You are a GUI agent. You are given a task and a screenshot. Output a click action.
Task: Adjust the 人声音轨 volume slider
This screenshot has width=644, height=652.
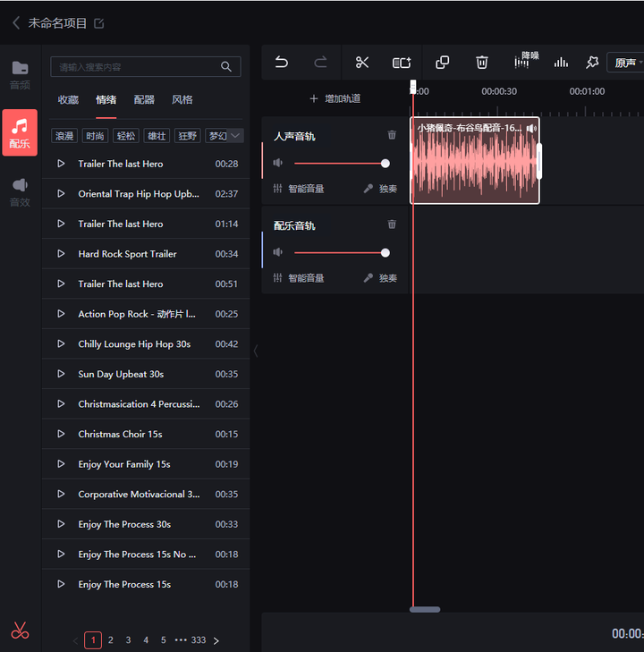342,164
